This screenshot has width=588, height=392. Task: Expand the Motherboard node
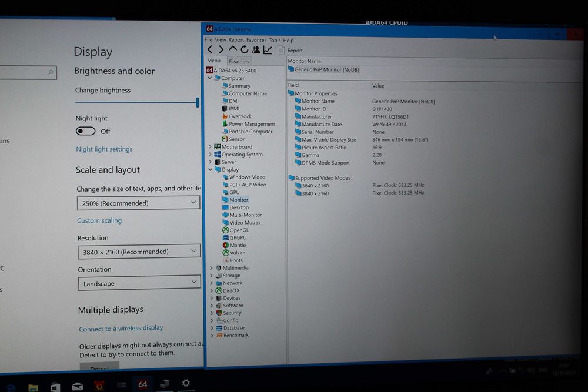210,147
